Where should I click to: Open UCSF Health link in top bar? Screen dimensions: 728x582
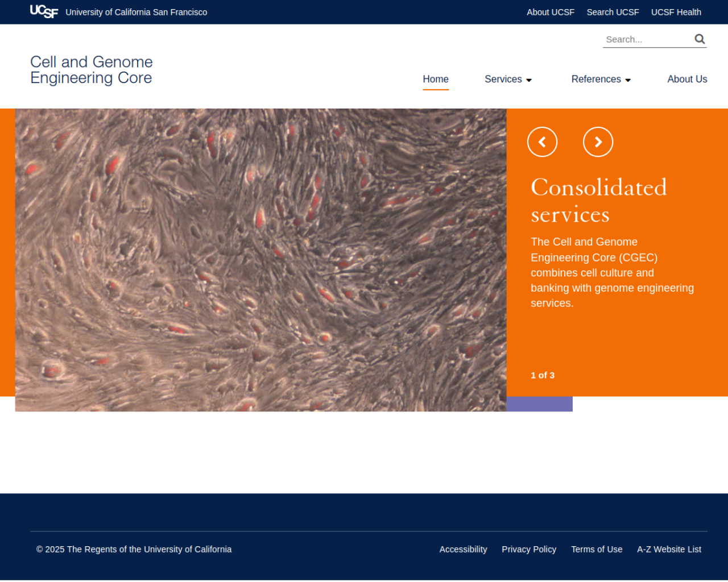676,12
